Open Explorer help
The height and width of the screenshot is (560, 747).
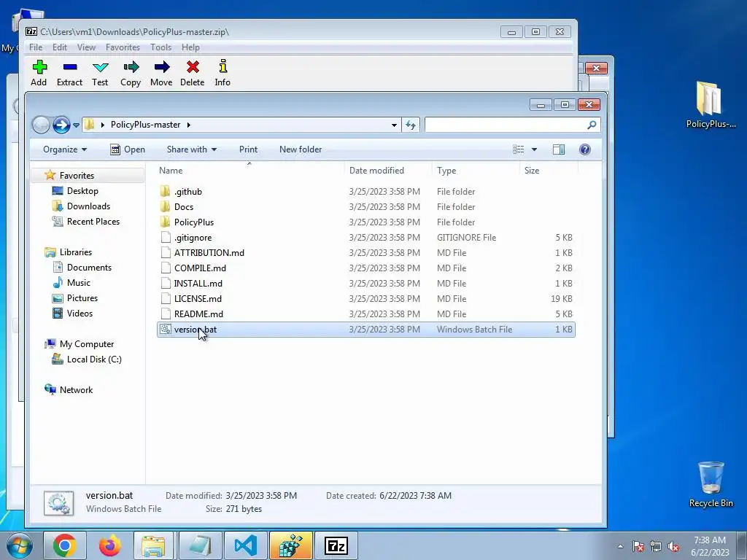pyautogui.click(x=585, y=149)
